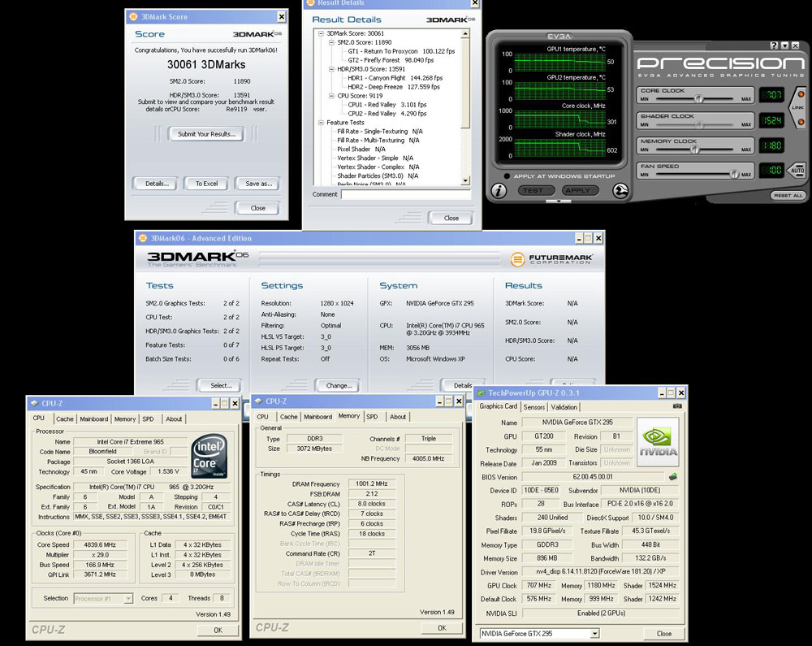Viewport: 812px width, 646px height.
Task: Click the Memory Clock slider handle
Action: click(x=694, y=150)
